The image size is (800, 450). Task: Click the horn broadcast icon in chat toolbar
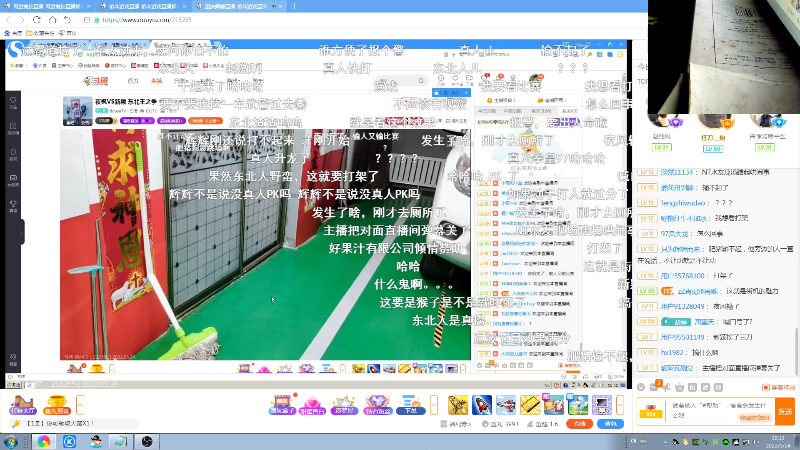click(667, 387)
